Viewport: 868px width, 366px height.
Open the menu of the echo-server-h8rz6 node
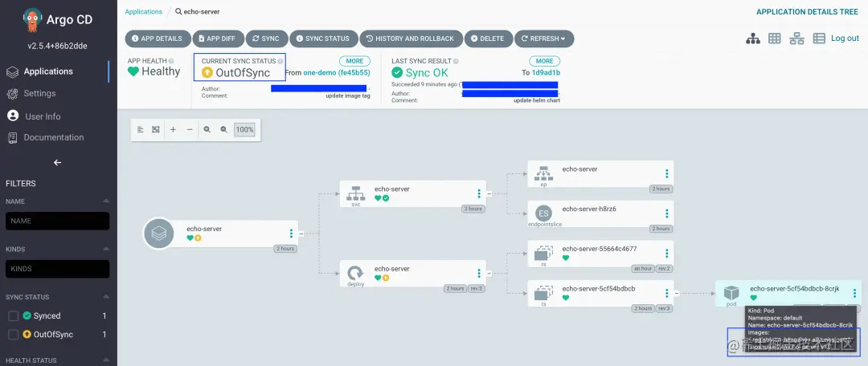pyautogui.click(x=667, y=213)
